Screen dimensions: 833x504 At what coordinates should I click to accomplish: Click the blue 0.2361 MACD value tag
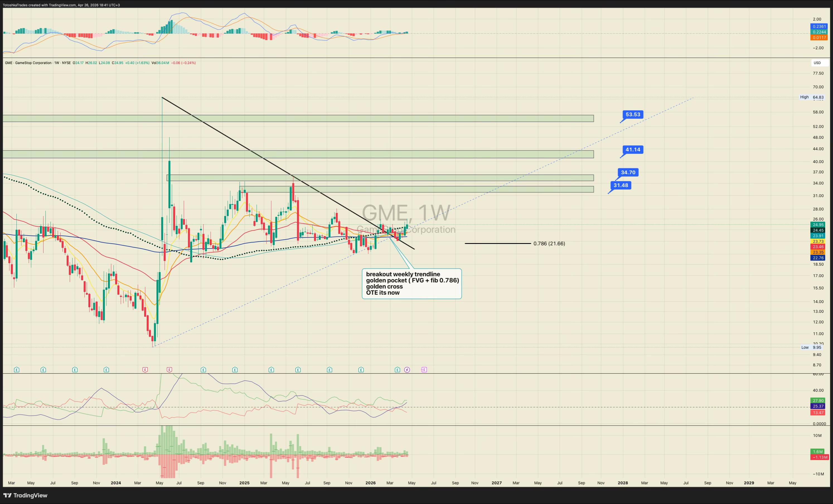pyautogui.click(x=819, y=26)
